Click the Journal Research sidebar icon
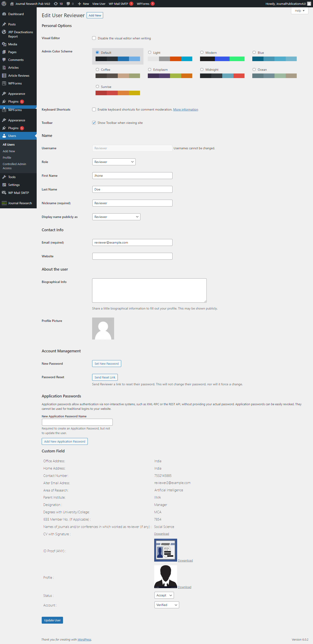The width and height of the screenshot is (313, 644). [x=4, y=203]
